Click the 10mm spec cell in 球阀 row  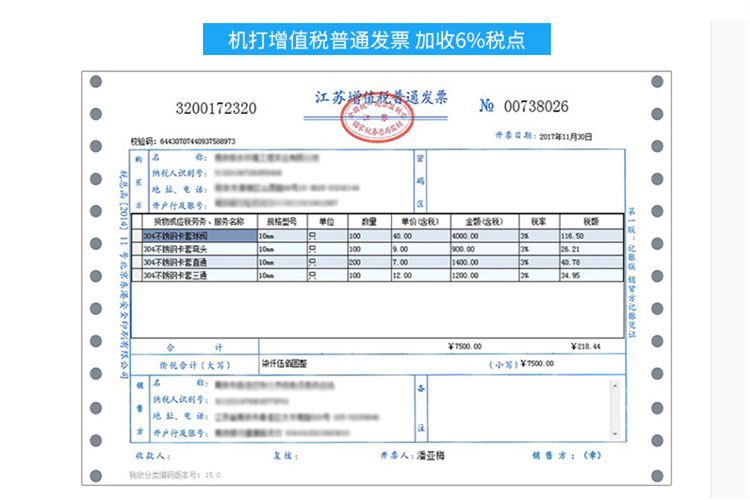point(282,235)
